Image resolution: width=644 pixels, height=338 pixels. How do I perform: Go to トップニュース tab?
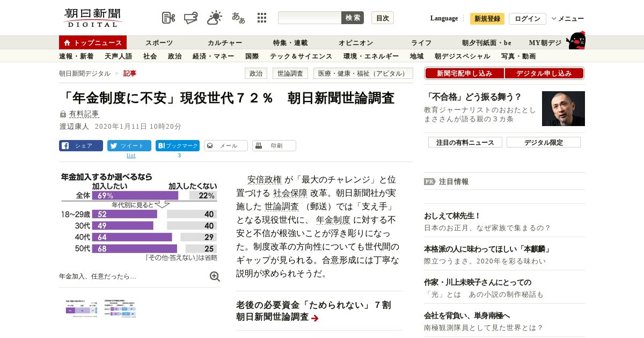[93, 42]
